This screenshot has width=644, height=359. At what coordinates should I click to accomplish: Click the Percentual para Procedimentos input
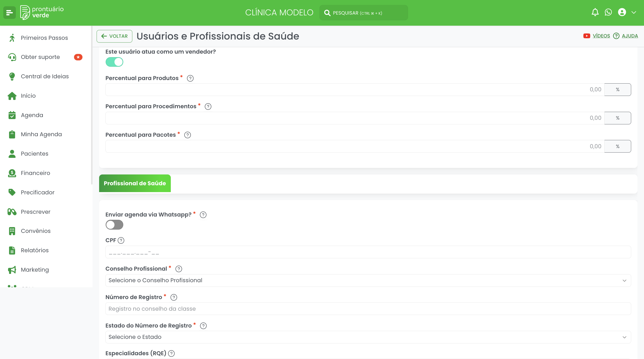355,118
